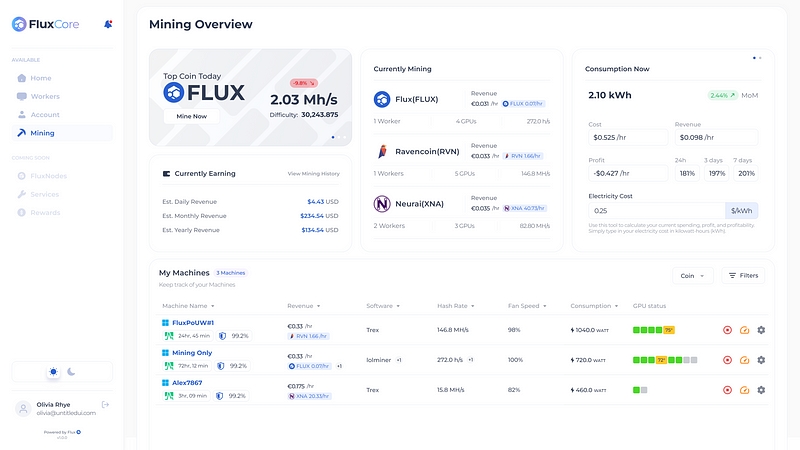Click the FluxCore logo
800x450 pixels.
[x=45, y=24]
